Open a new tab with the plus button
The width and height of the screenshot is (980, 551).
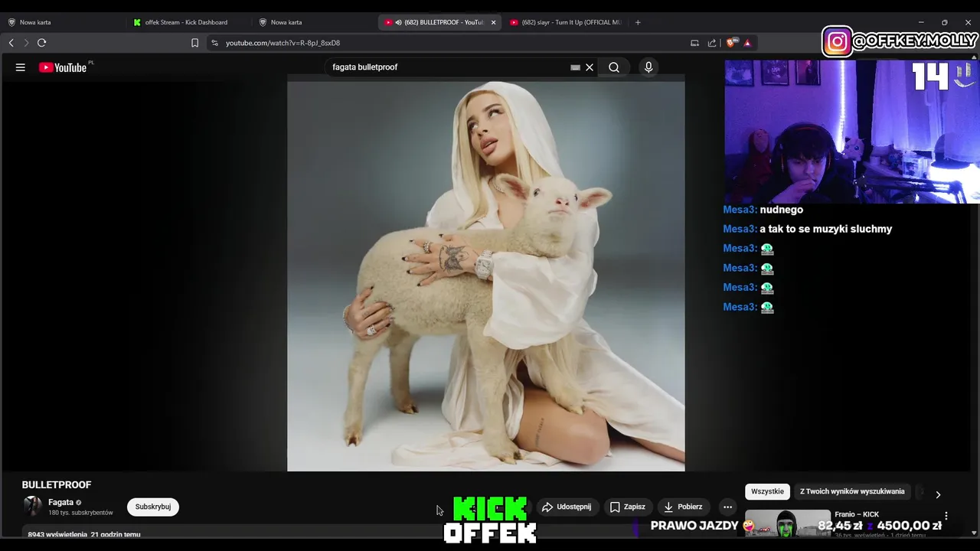coord(638,22)
